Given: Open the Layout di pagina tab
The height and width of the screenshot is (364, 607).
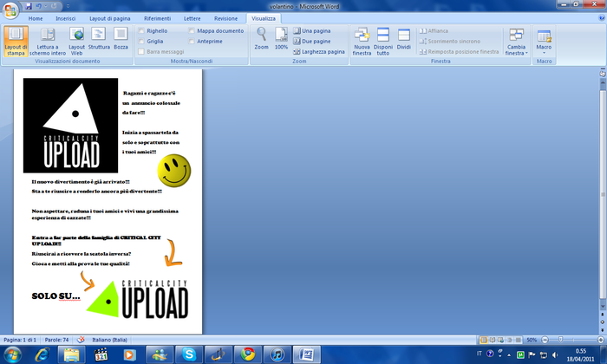Looking at the screenshot, I should 109,18.
